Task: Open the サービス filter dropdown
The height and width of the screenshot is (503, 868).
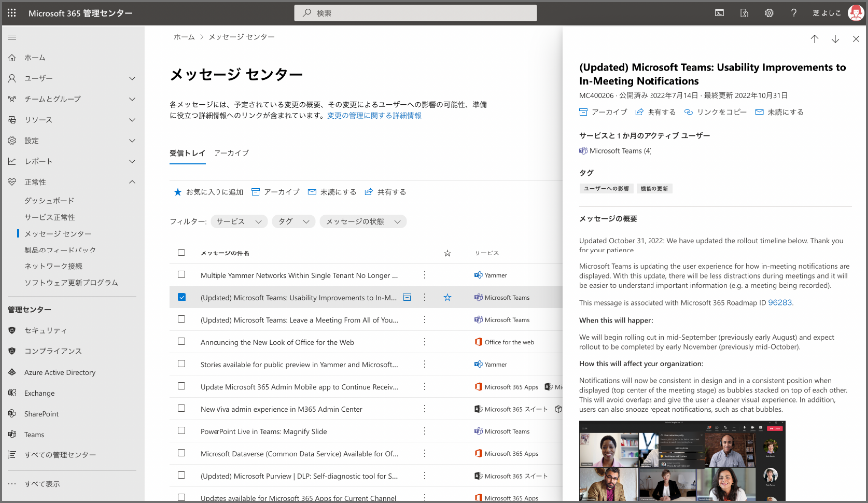Action: click(x=239, y=221)
